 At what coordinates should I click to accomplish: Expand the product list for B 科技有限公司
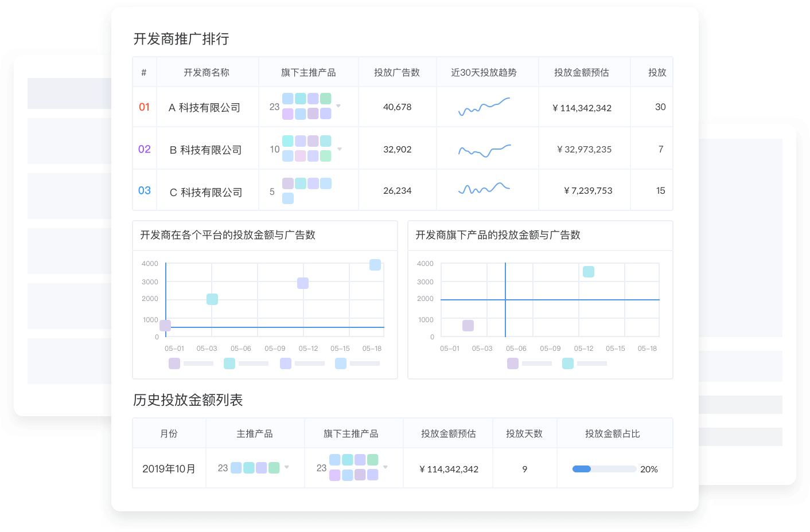tap(339, 148)
